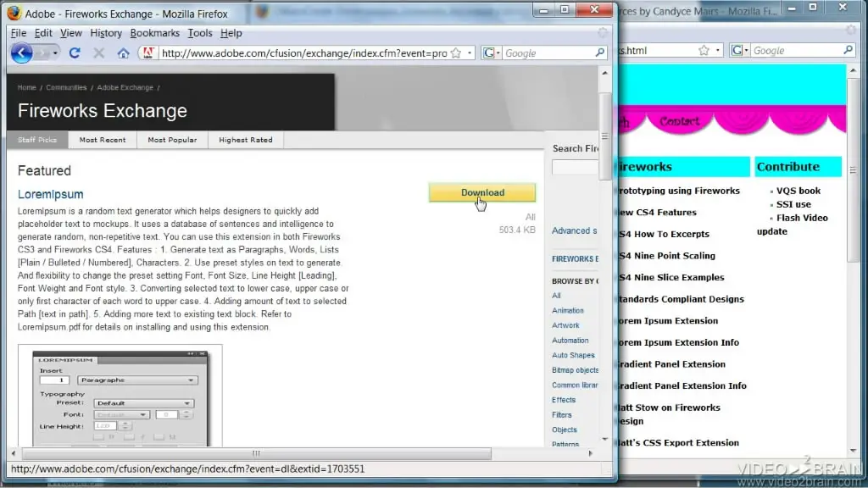The height and width of the screenshot is (488, 868).
Task: Open VQS book link in Contribute list
Action: tap(798, 191)
